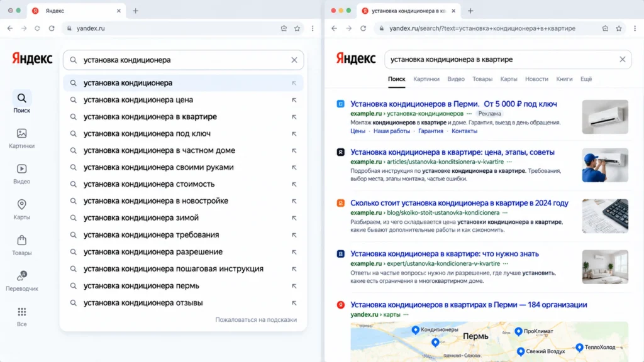The width and height of the screenshot is (644, 362).
Task: Click the Yandex logo in right window
Action: (x=356, y=58)
